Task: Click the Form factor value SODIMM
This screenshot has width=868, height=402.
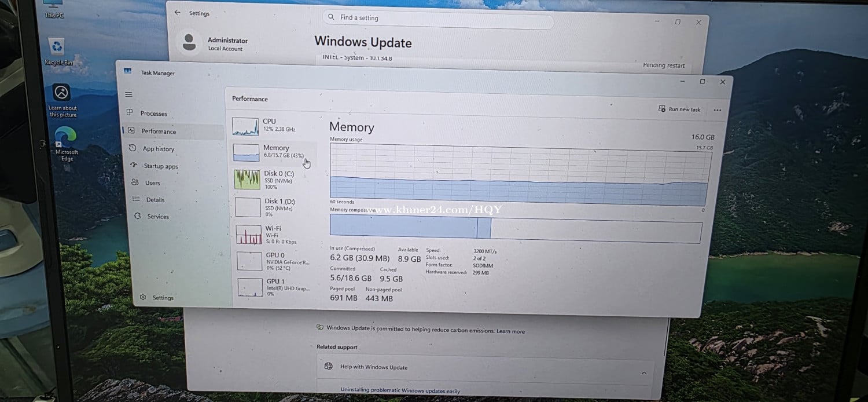Action: pyautogui.click(x=483, y=266)
